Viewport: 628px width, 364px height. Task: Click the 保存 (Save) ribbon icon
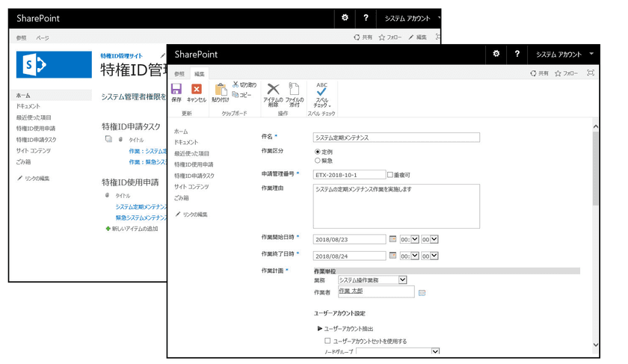pos(176,92)
